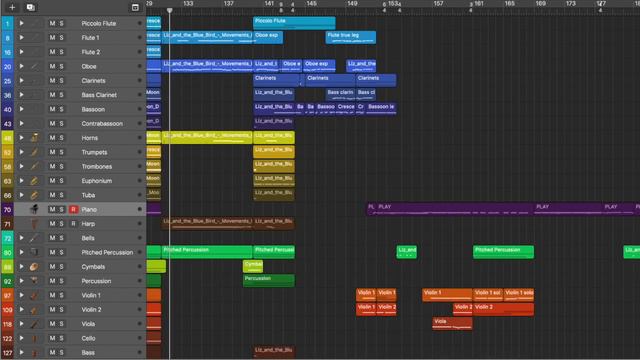Click the duplicate track icon
The image size is (640, 360).
click(31, 7)
